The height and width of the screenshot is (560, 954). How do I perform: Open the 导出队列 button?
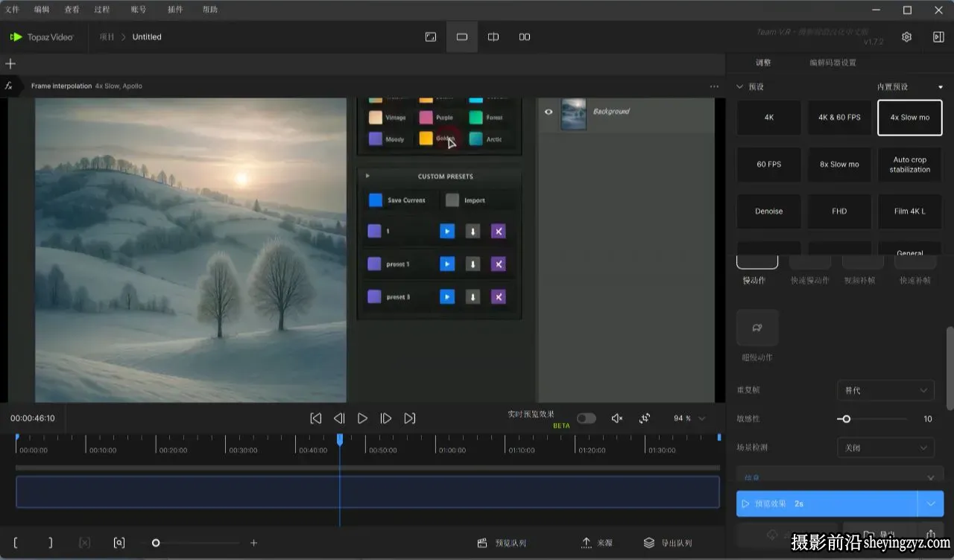668,543
